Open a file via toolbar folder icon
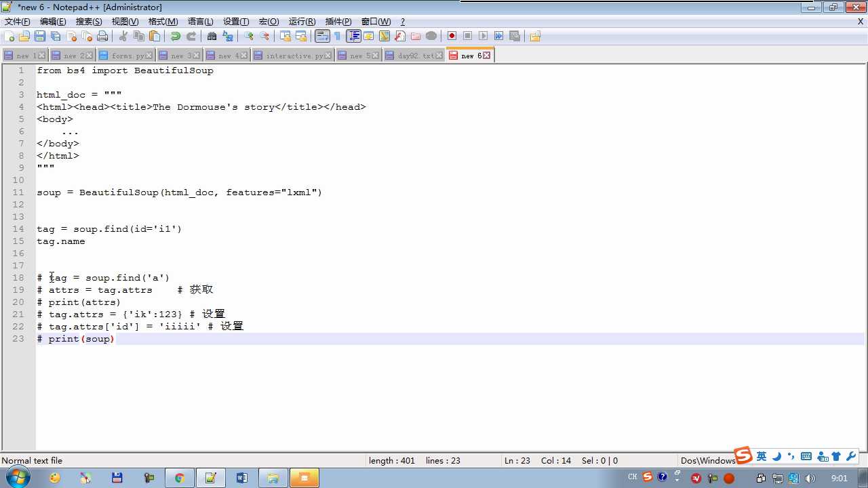The height and width of the screenshot is (488, 868). tap(24, 36)
